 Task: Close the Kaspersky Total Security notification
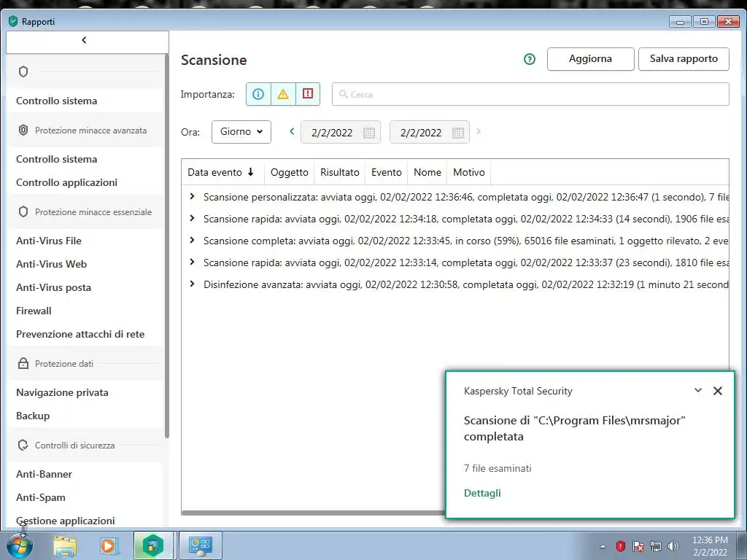[718, 391]
